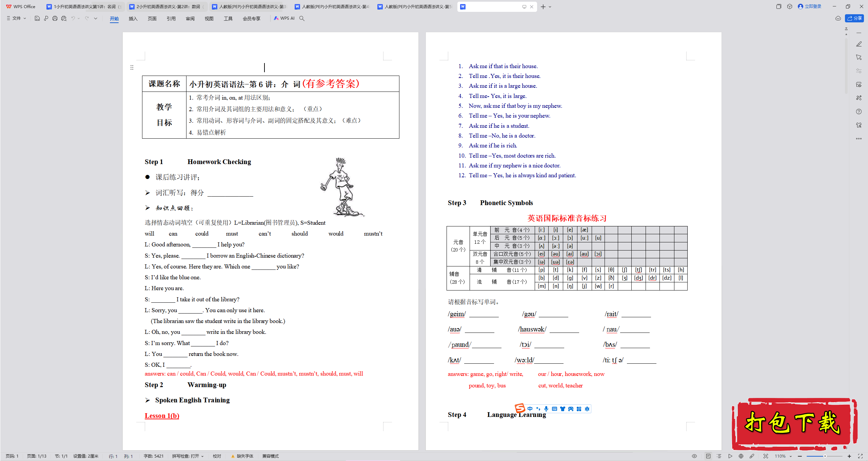This screenshot has width=868, height=461.
Task: Open the 页面 ribbon tab
Action: pos(152,19)
